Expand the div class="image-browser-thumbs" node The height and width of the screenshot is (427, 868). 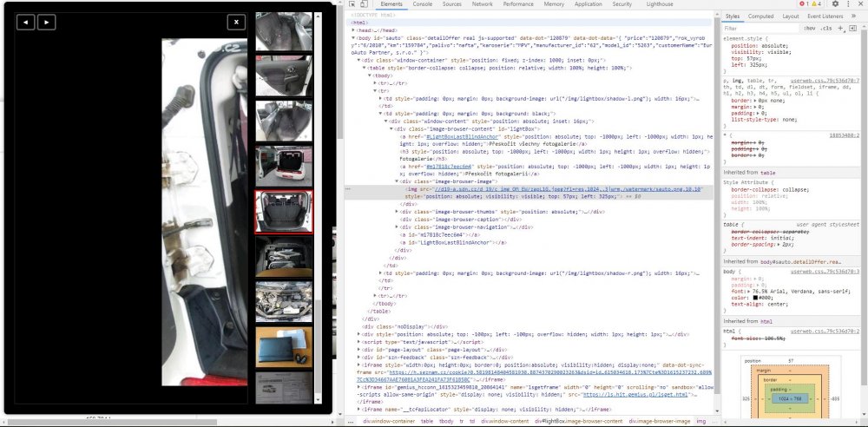397,212
